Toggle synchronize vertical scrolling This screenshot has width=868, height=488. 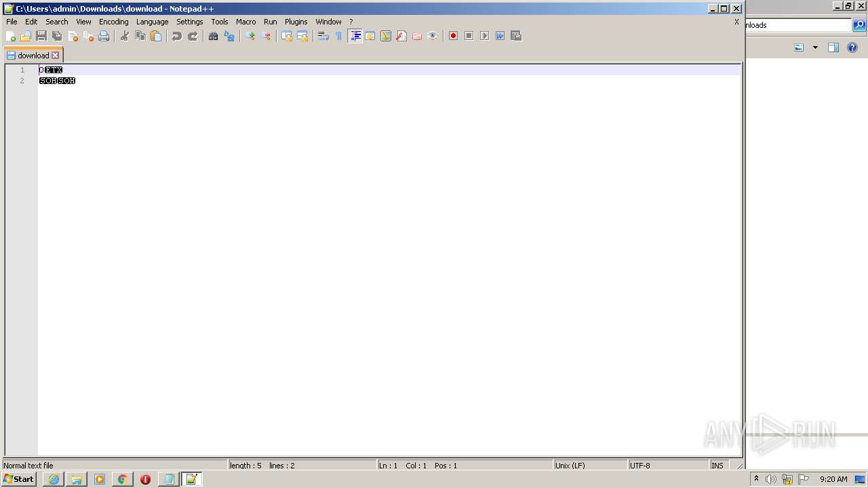[287, 36]
